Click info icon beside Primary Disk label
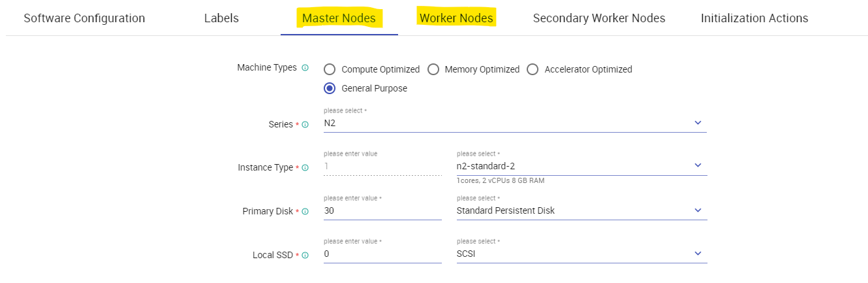The height and width of the screenshot is (283, 868). (305, 212)
